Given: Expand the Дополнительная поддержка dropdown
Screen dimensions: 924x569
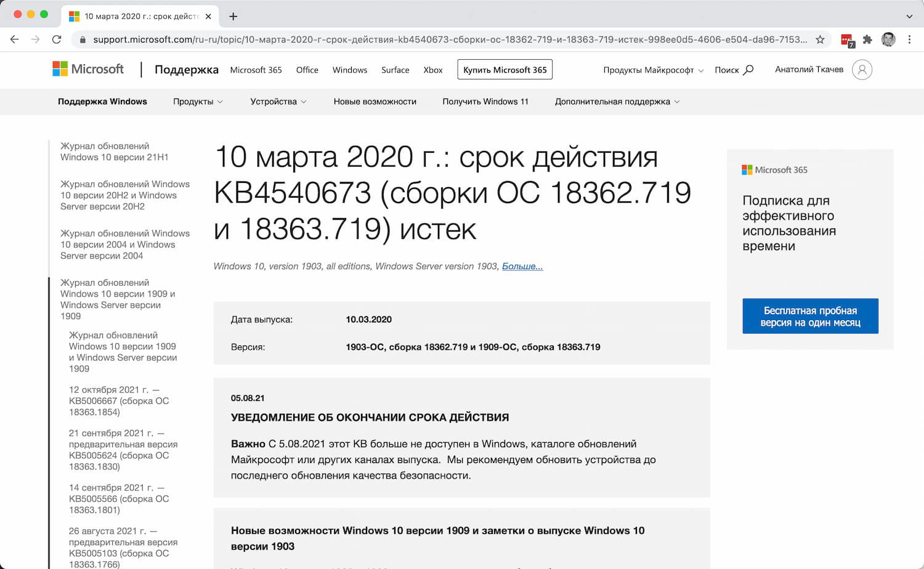Looking at the screenshot, I should tap(617, 102).
